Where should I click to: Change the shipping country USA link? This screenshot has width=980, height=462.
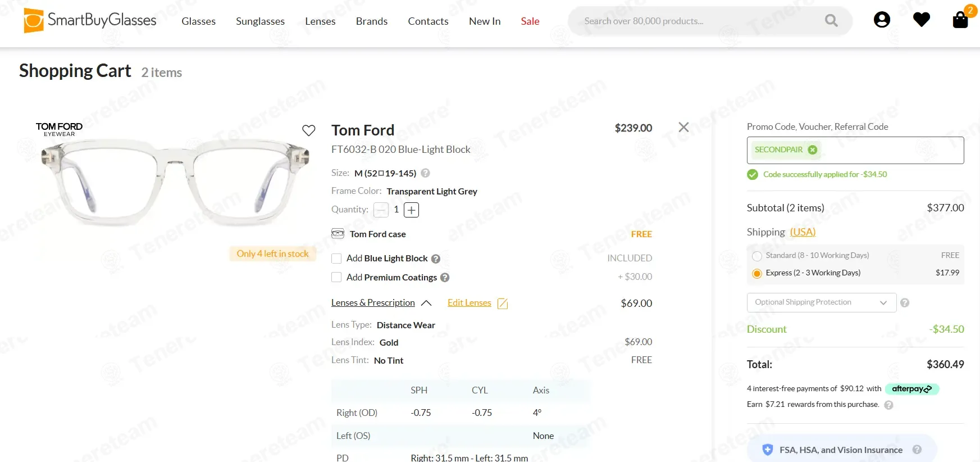click(x=803, y=232)
